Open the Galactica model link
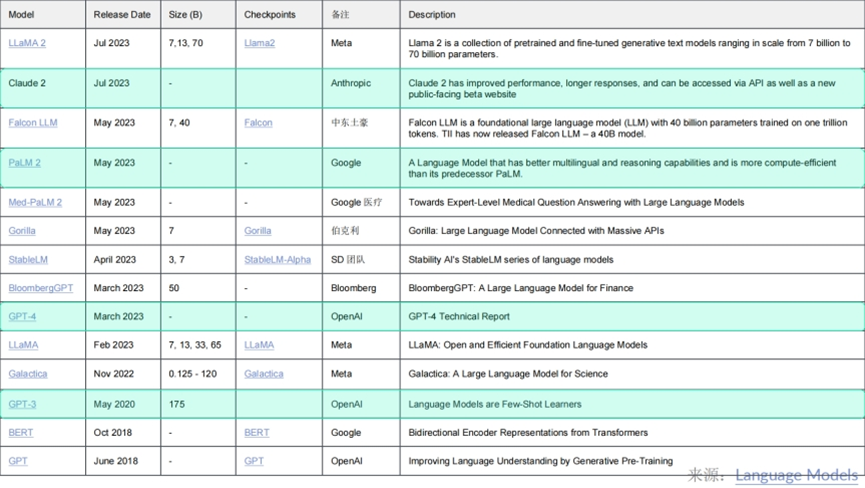This screenshot has width=865, height=488. coord(28,374)
